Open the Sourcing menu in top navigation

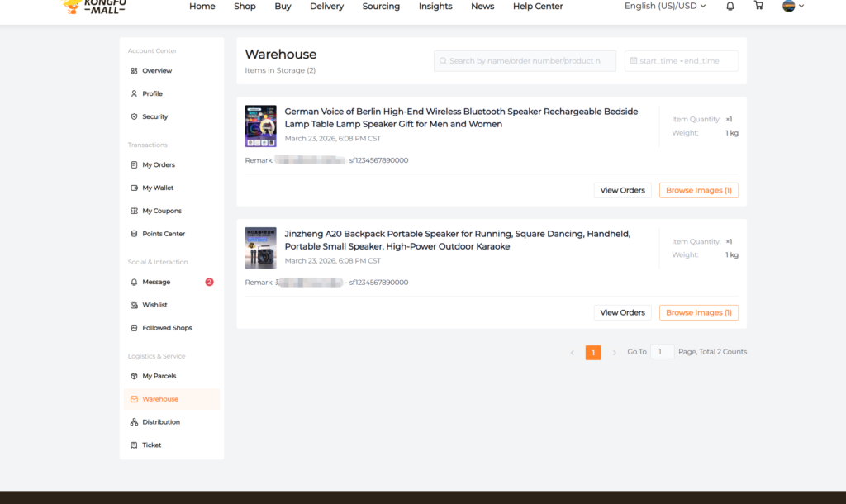coord(381,7)
